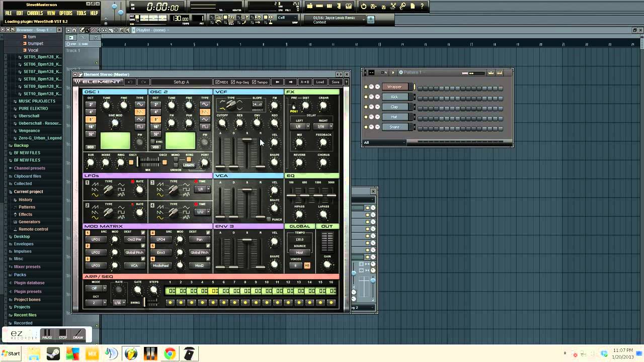
Task: Select sine waveform type for OSC 1
Action: pyautogui.click(x=140, y=104)
